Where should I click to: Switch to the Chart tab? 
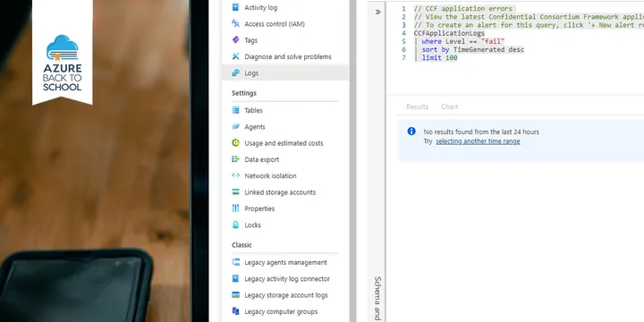[x=449, y=106]
